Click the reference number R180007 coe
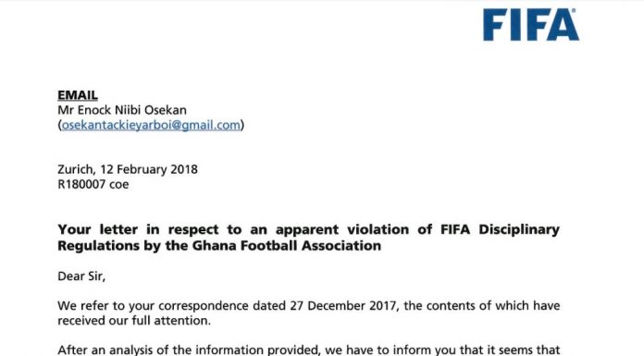The height and width of the screenshot is (356, 644). [x=93, y=184]
